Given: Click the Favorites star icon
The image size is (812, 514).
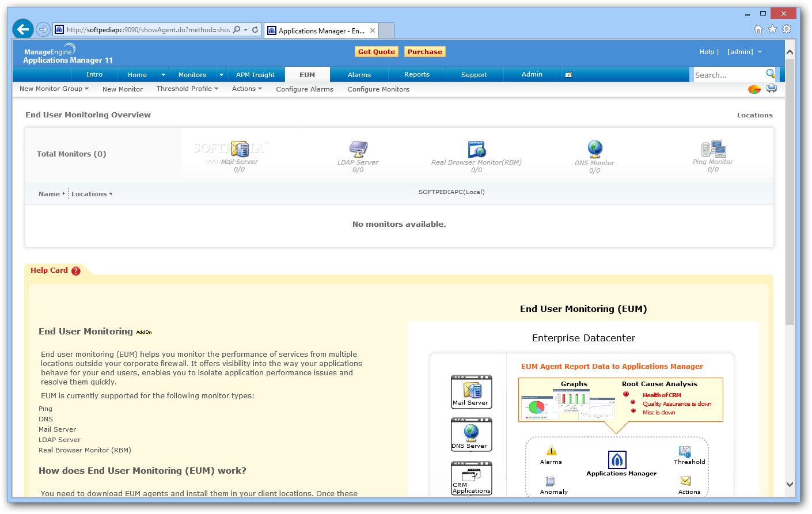Looking at the screenshot, I should (772, 29).
